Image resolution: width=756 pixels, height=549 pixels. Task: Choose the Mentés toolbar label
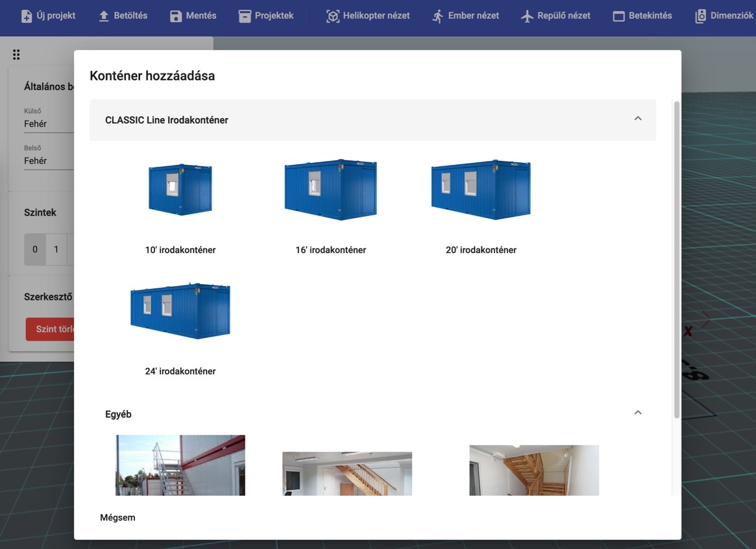201,16
